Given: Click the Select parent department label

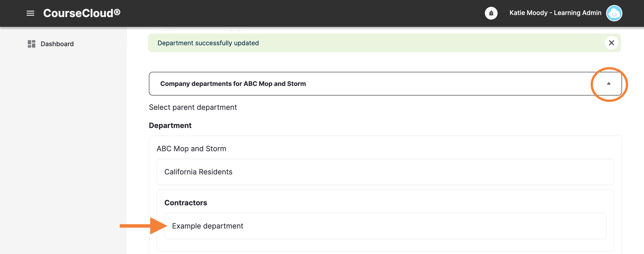Looking at the screenshot, I should (193, 107).
